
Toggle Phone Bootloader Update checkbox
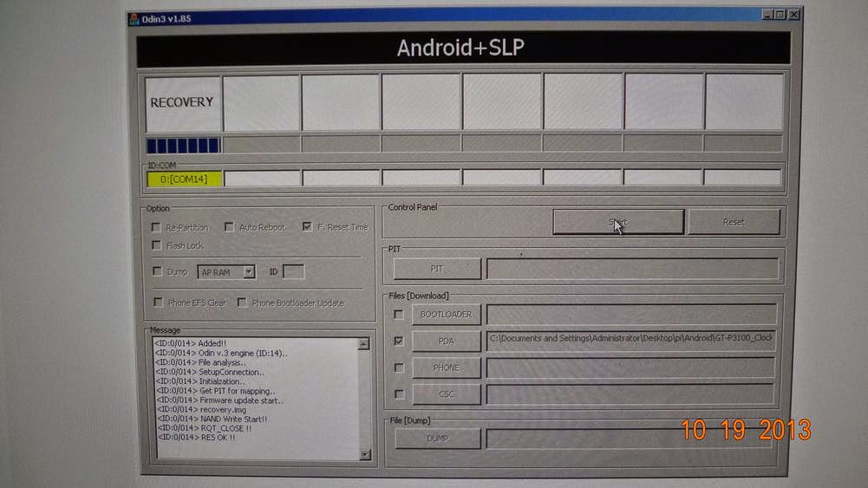[x=242, y=303]
